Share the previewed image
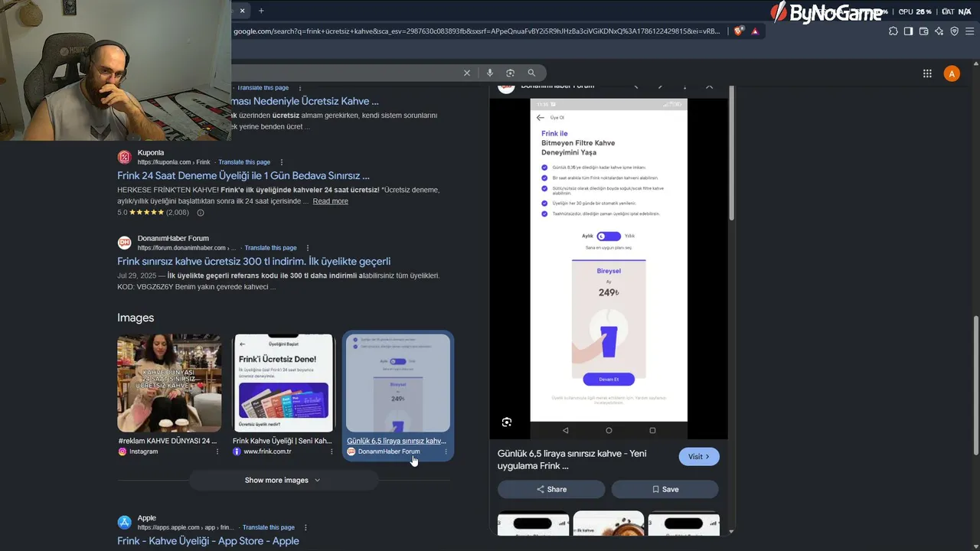Viewport: 980px width, 551px height. pos(551,489)
